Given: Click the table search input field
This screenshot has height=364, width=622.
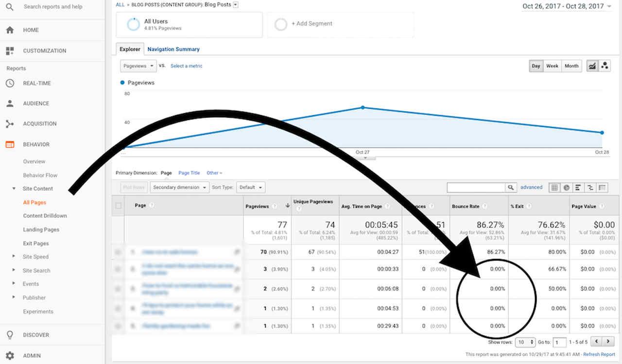Looking at the screenshot, I should point(476,187).
